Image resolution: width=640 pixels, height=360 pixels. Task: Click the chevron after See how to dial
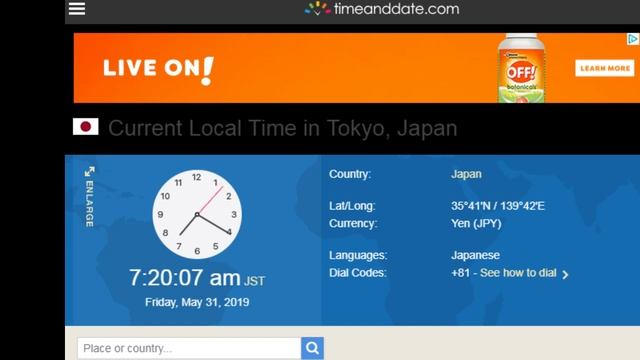tap(565, 275)
